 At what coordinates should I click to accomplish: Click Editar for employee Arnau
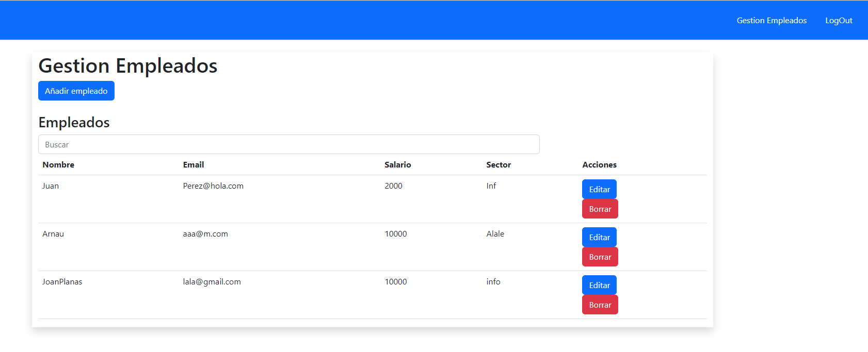(x=599, y=237)
